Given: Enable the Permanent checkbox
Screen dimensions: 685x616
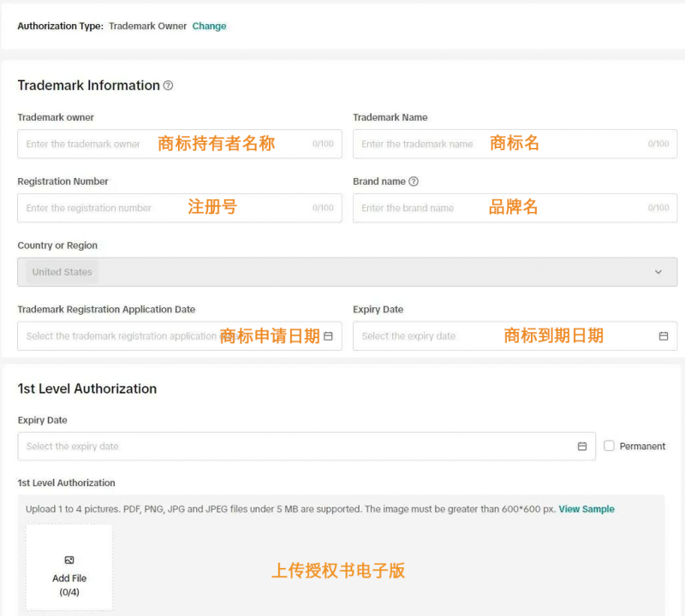Looking at the screenshot, I should point(609,446).
